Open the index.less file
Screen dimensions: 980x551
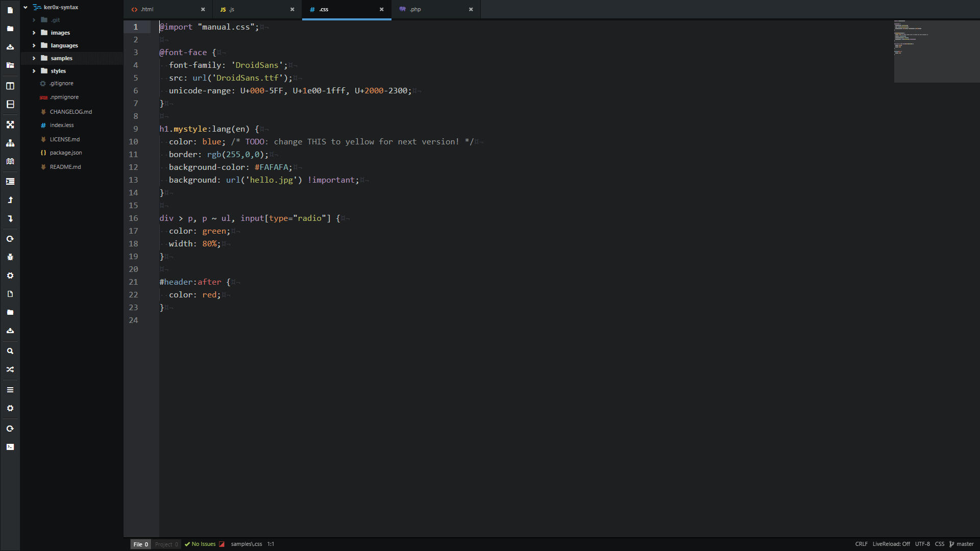62,126
